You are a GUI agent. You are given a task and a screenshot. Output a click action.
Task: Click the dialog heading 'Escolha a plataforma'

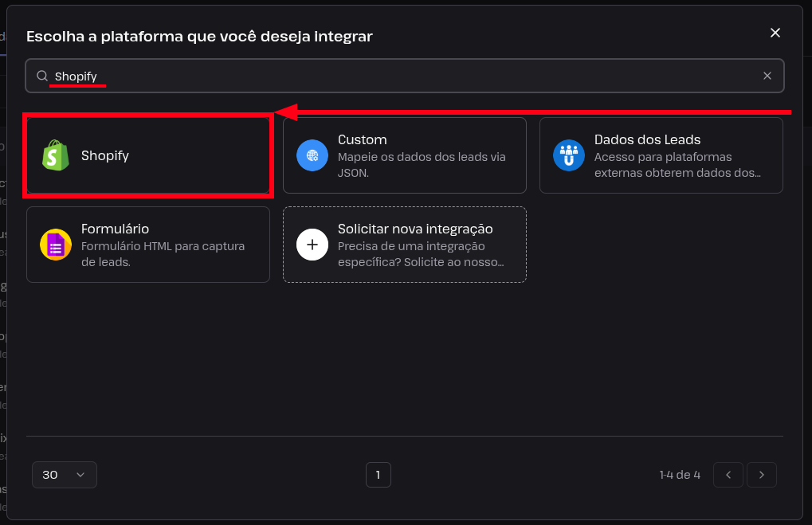tap(199, 36)
